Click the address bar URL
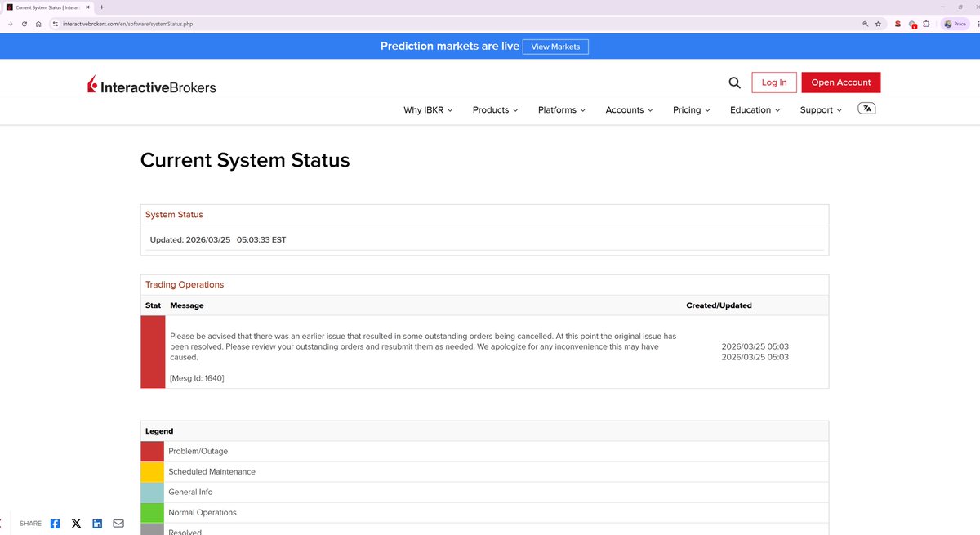This screenshot has height=535, width=980. pyautogui.click(x=127, y=24)
